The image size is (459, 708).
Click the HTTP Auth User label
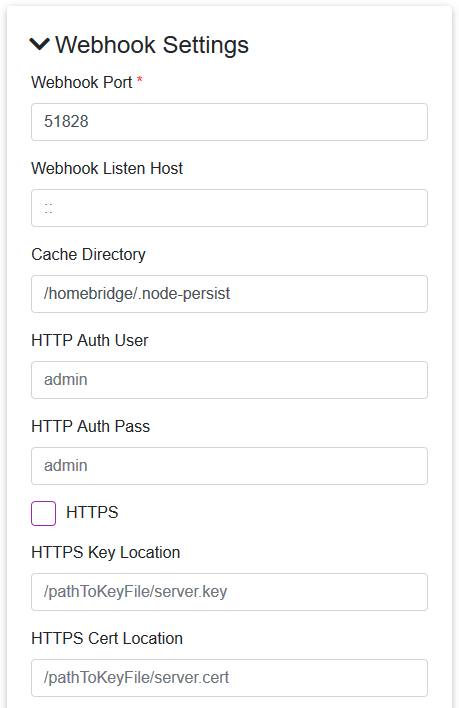pyautogui.click(x=90, y=340)
